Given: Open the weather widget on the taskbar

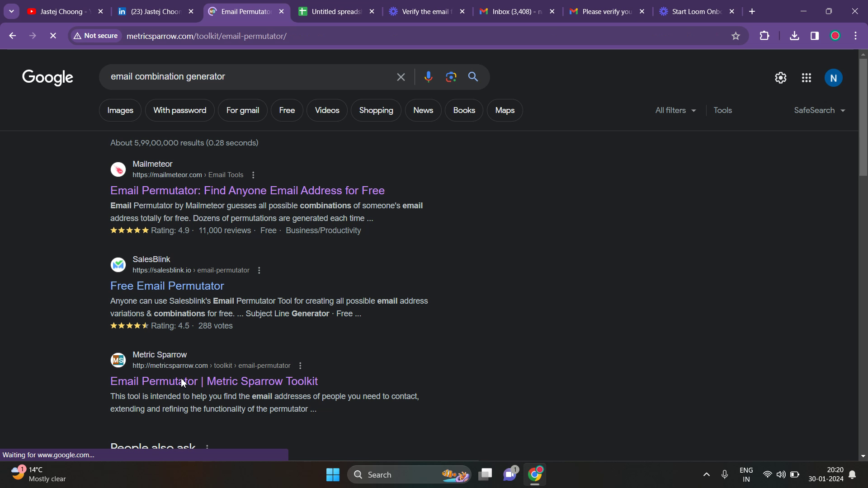Looking at the screenshot, I should [x=39, y=474].
